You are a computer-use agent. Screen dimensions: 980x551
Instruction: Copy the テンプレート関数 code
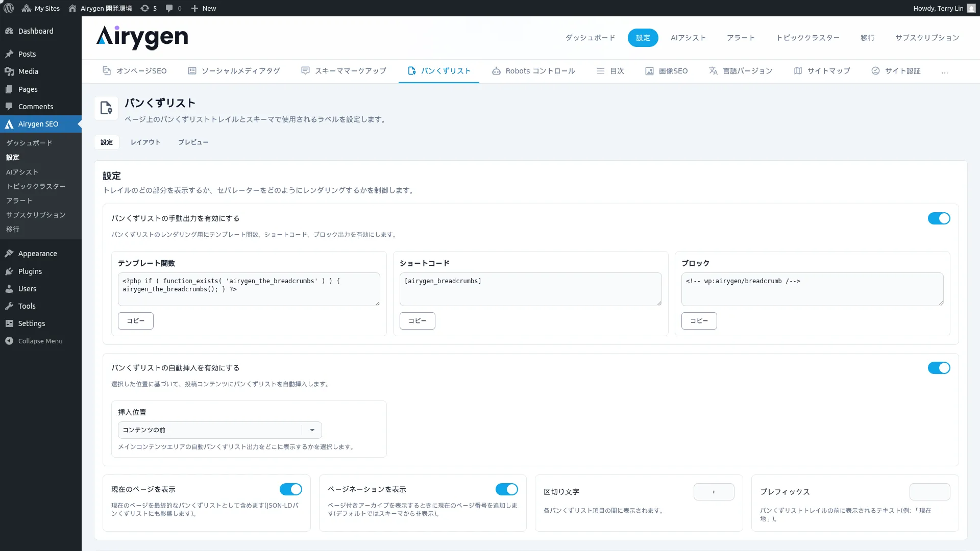tap(136, 321)
